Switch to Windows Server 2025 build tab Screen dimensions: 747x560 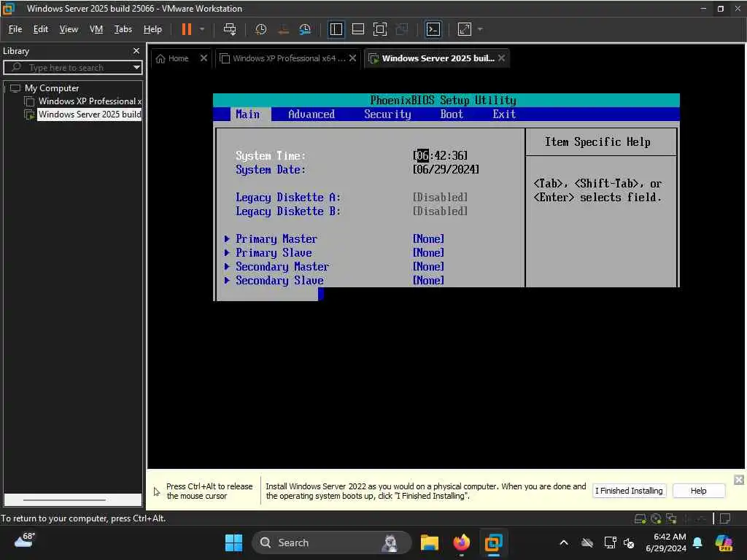tap(432, 58)
